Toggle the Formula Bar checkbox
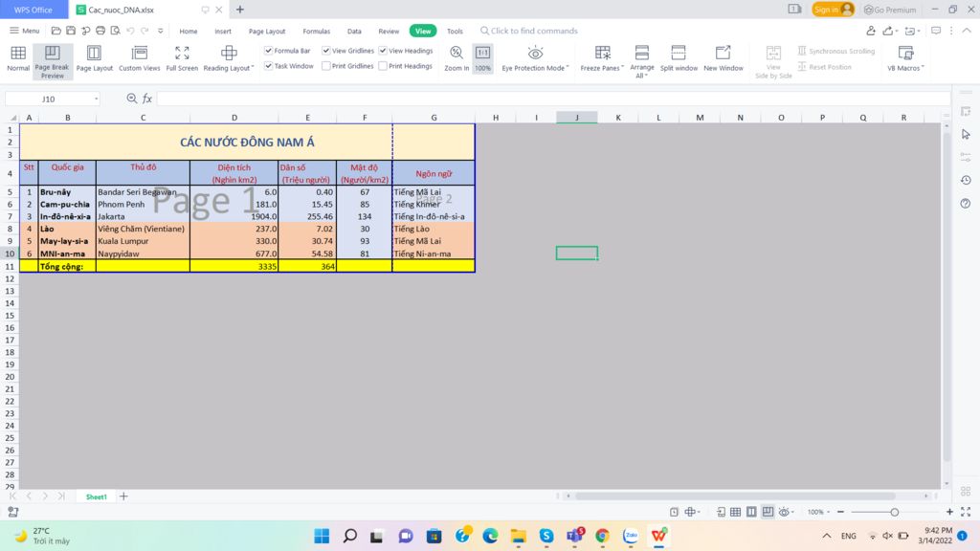 [268, 51]
